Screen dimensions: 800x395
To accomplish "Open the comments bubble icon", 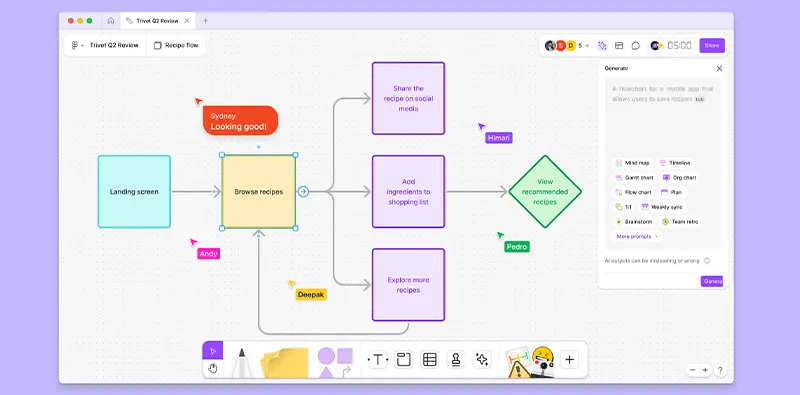I will [636, 45].
